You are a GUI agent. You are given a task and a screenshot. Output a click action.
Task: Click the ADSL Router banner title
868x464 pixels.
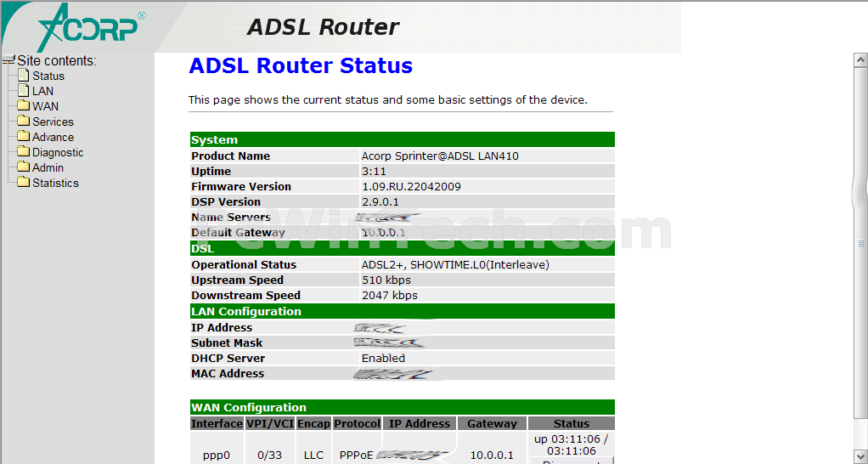tap(323, 26)
